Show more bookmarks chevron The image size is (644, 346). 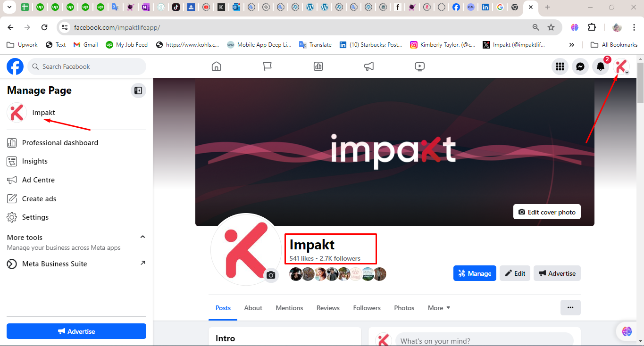tap(572, 45)
